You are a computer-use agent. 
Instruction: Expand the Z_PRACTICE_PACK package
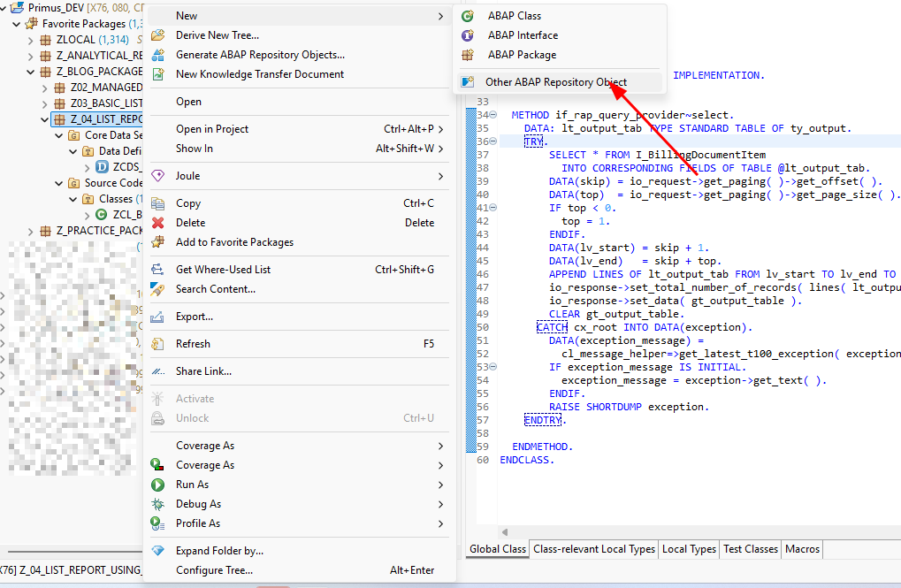point(30,231)
